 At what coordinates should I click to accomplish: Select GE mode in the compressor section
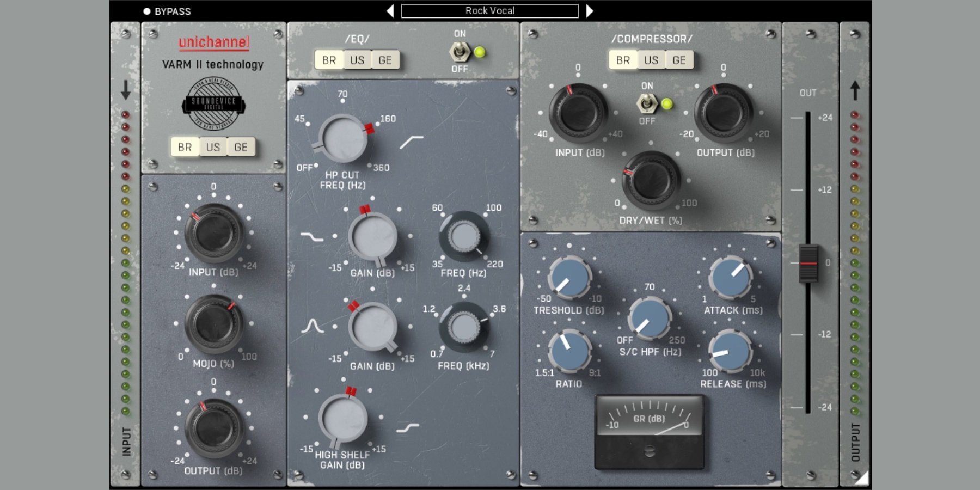[x=679, y=60]
